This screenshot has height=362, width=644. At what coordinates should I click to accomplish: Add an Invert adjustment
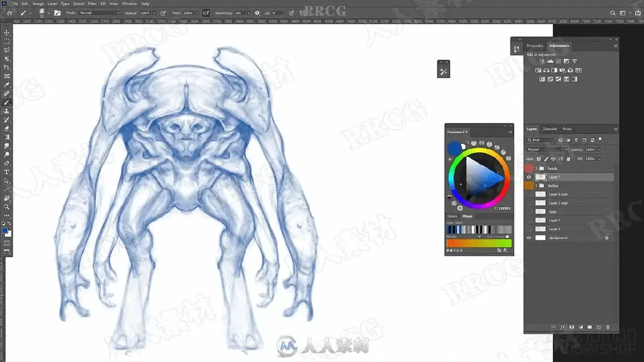[542, 79]
